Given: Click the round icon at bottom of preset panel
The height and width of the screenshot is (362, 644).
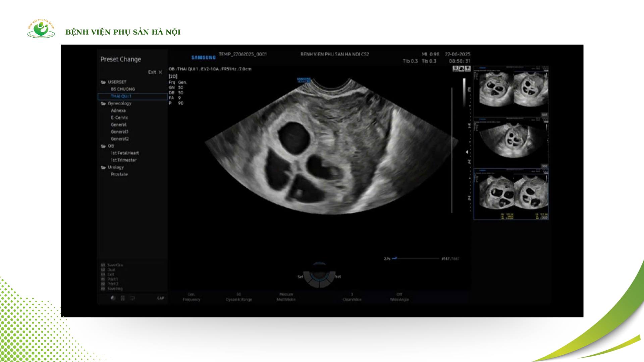Looking at the screenshot, I should [113, 298].
